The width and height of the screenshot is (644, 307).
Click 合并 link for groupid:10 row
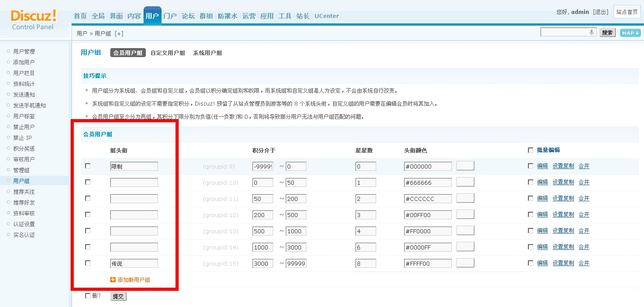(x=584, y=182)
